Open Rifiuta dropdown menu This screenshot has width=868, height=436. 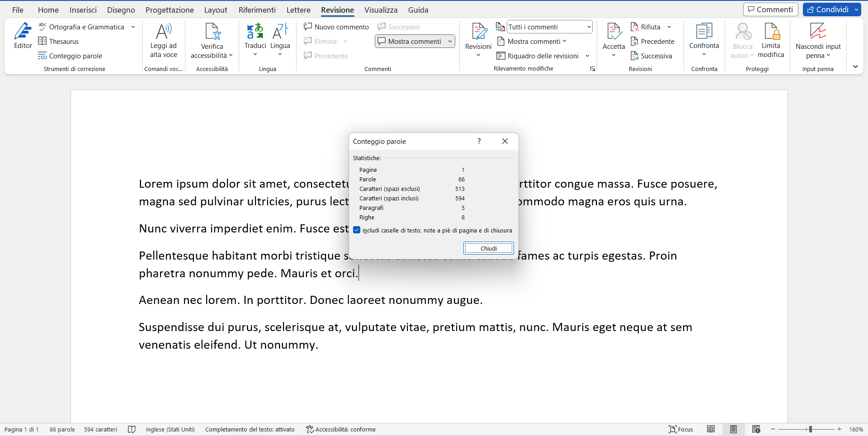click(x=669, y=27)
